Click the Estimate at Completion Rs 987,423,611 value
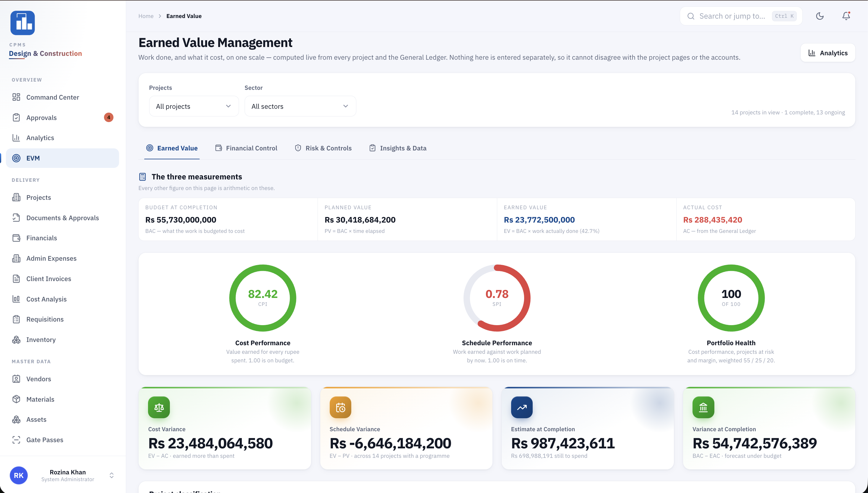The image size is (868, 493). coord(563,443)
